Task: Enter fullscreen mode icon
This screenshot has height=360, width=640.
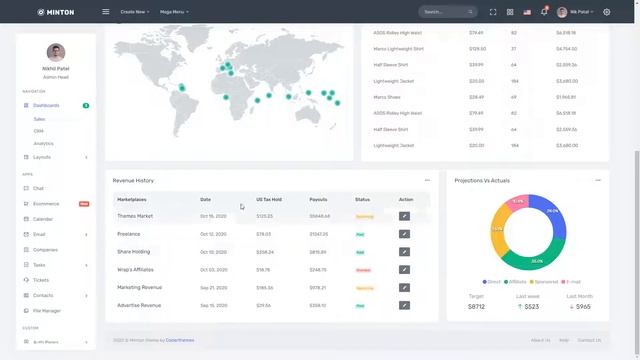Action: point(493,12)
